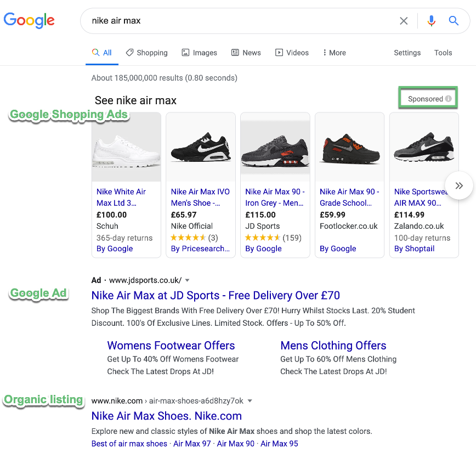Open the More dropdown in the tab bar
The image size is (476, 452).
coord(334,52)
